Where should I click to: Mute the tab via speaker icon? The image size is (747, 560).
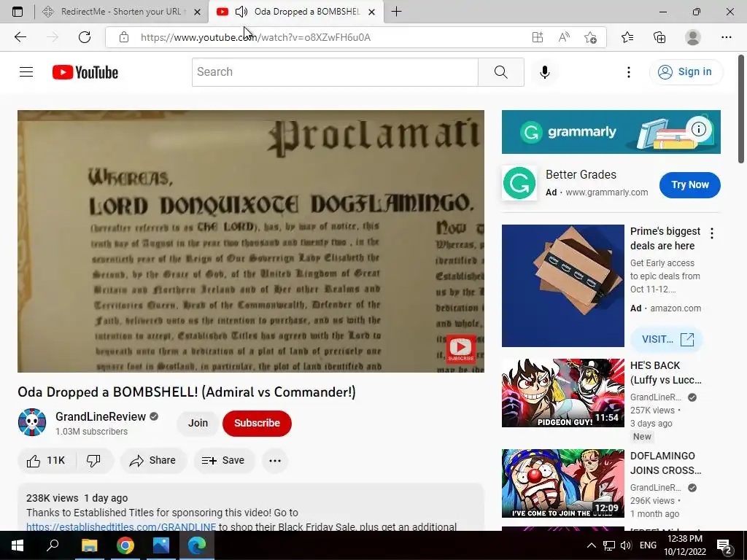pos(241,12)
